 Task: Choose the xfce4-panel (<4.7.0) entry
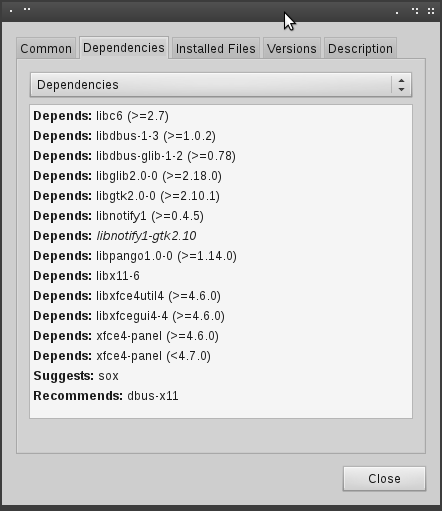(x=122, y=356)
